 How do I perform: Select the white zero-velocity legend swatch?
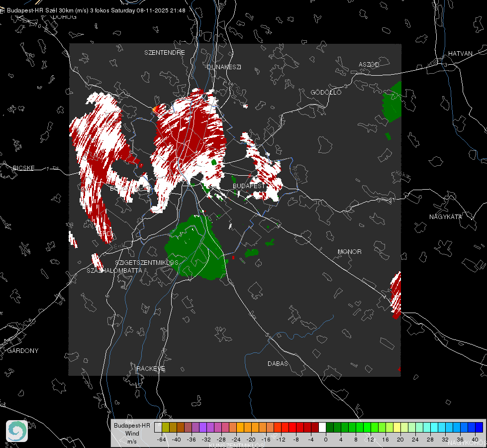[x=322, y=428]
